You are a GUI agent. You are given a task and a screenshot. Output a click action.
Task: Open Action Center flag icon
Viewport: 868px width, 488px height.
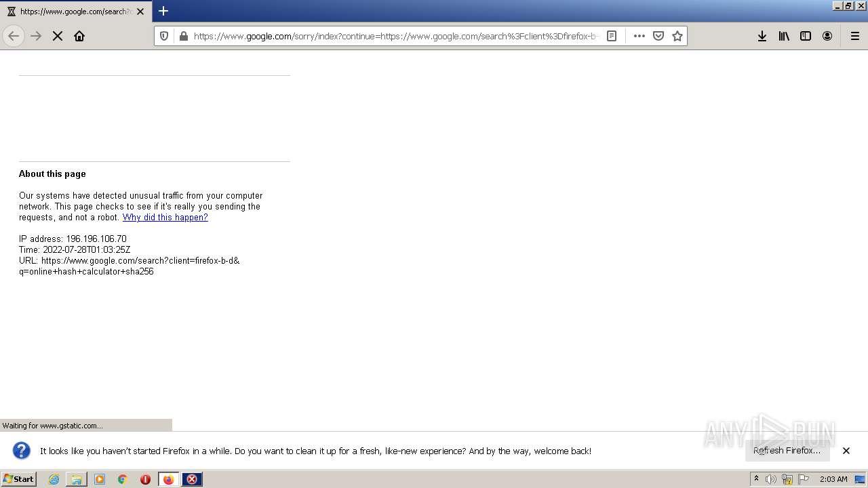(804, 479)
